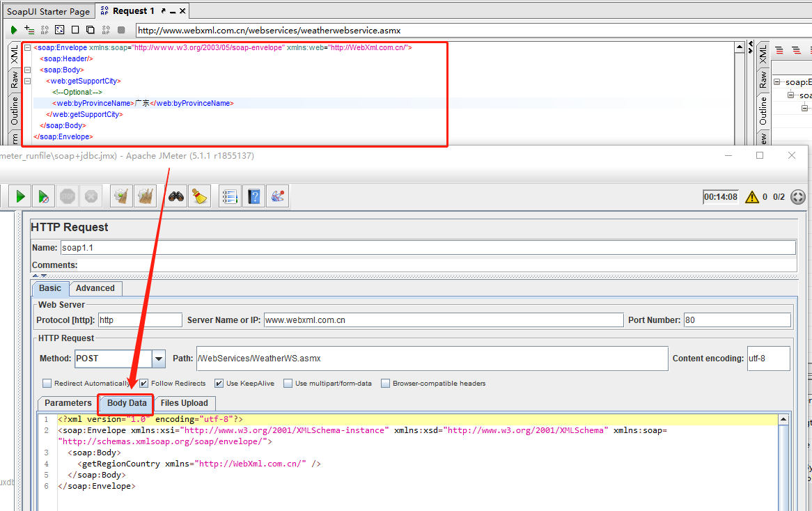Open JMeter Function Helper list icon
This screenshot has height=511, width=812.
(x=229, y=196)
